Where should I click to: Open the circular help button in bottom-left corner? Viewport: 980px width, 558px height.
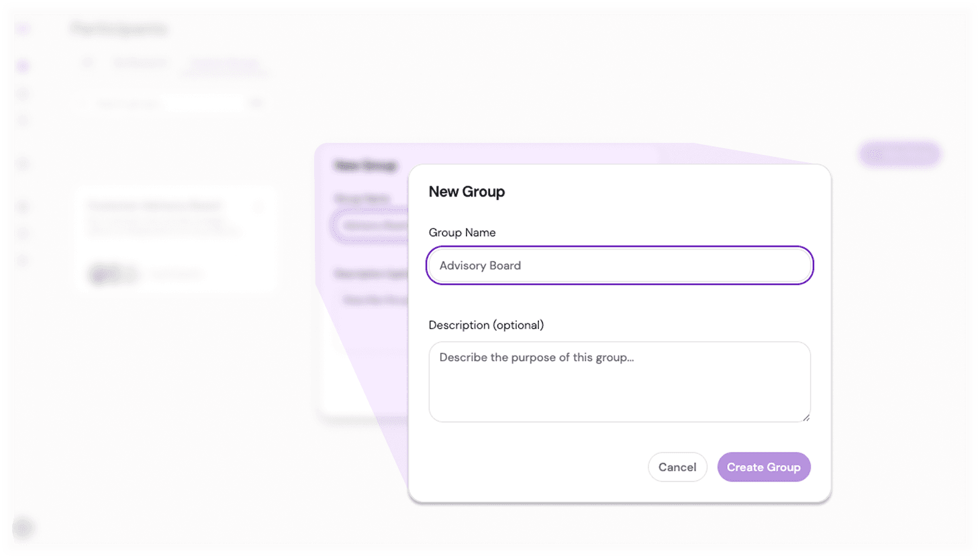tap(23, 528)
